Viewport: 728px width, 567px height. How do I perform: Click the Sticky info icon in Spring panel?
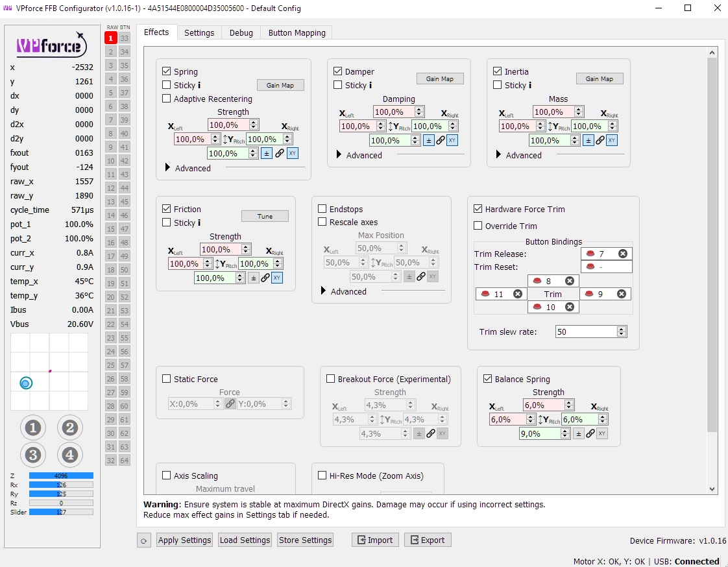(199, 85)
